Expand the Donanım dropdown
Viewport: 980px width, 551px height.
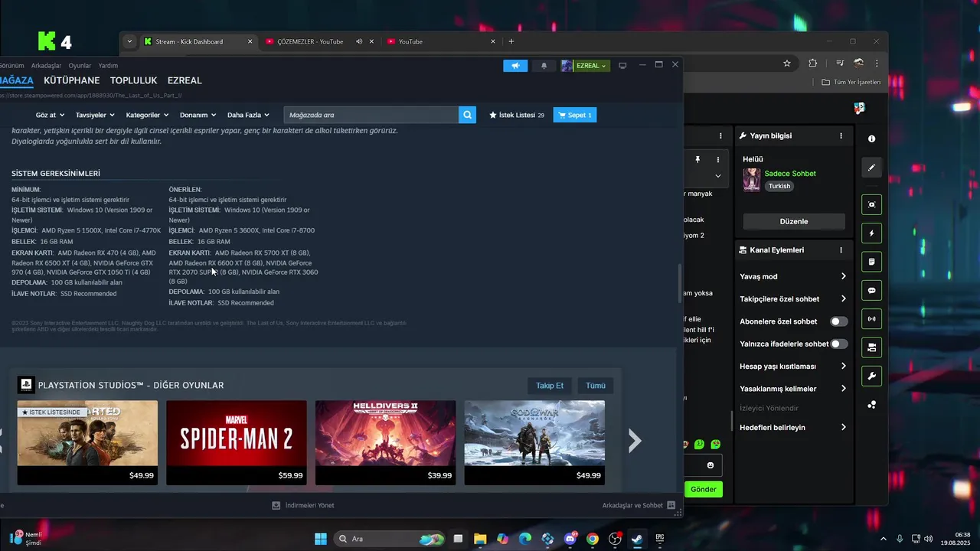tap(198, 115)
